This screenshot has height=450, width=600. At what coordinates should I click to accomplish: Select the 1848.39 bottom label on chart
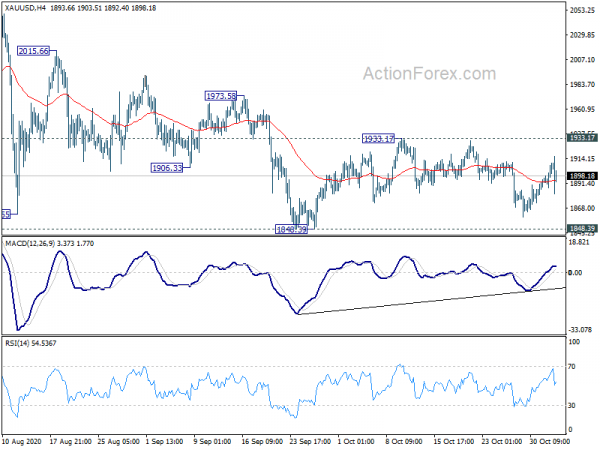click(292, 229)
